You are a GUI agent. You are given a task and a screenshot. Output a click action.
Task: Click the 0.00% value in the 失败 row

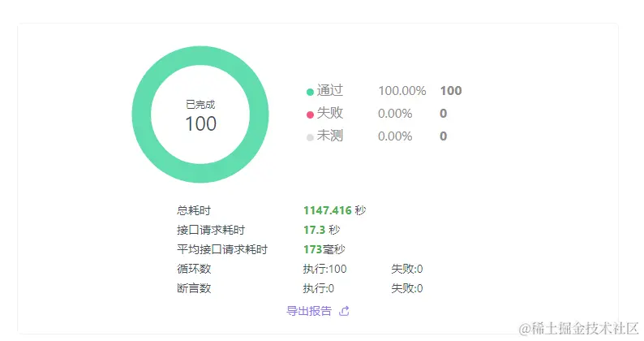click(395, 114)
